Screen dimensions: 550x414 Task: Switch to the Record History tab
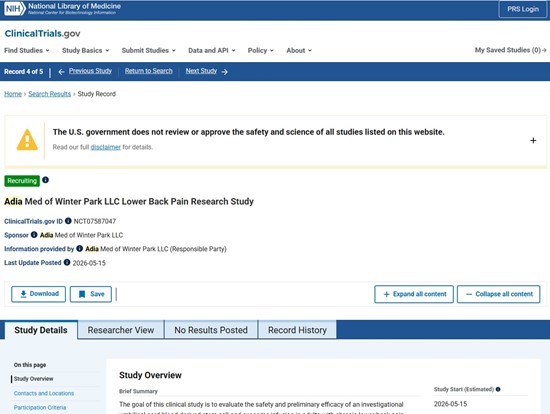click(x=297, y=330)
